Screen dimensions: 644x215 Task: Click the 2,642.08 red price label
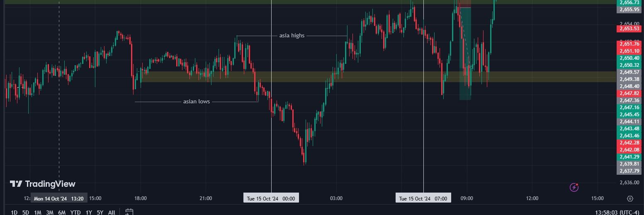(629, 149)
